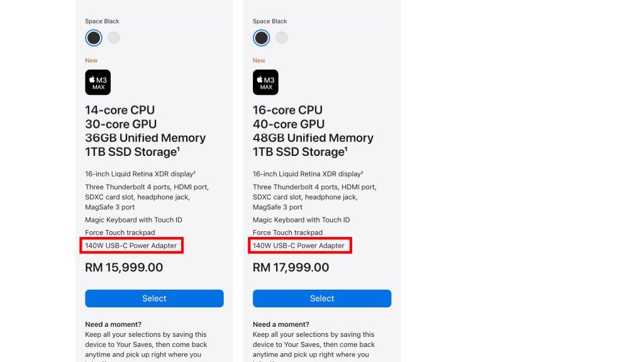Choose Silver color swatch for 16-core model
This screenshot has width=644, height=362.
pyautogui.click(x=281, y=38)
